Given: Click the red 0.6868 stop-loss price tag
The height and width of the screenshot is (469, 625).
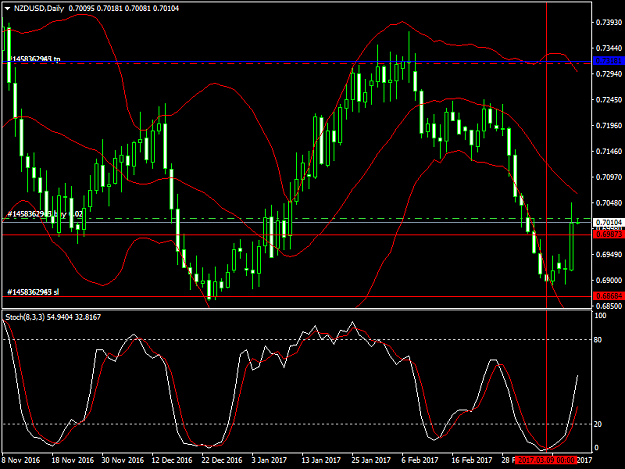Looking at the screenshot, I should pyautogui.click(x=608, y=296).
